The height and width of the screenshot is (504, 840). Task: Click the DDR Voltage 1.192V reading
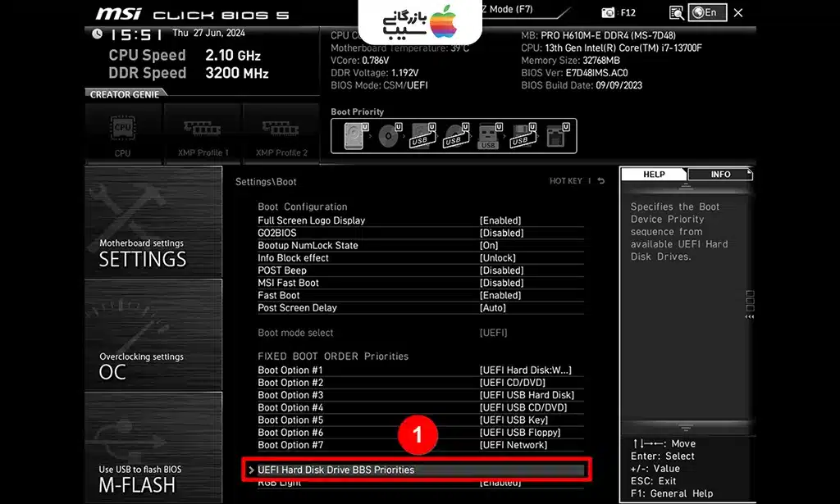[374, 73]
